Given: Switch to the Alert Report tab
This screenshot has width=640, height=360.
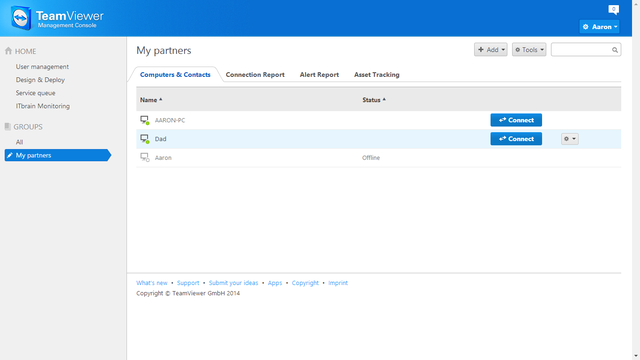Looking at the screenshot, I should click(319, 75).
